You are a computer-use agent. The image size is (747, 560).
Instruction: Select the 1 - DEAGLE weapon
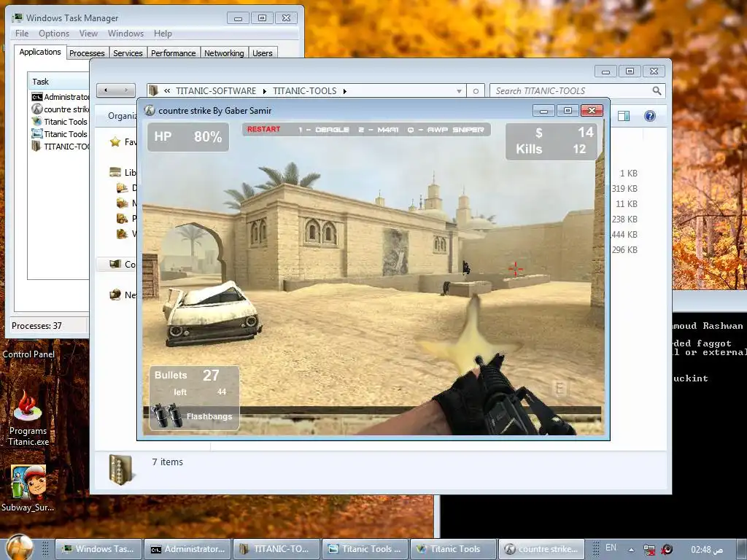point(323,130)
